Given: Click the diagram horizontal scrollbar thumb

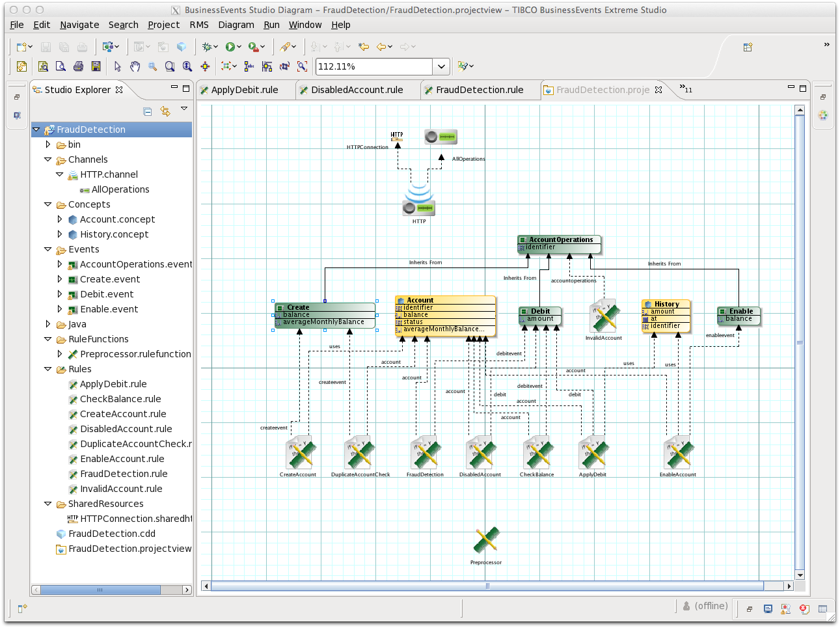Looking at the screenshot, I should [487, 586].
